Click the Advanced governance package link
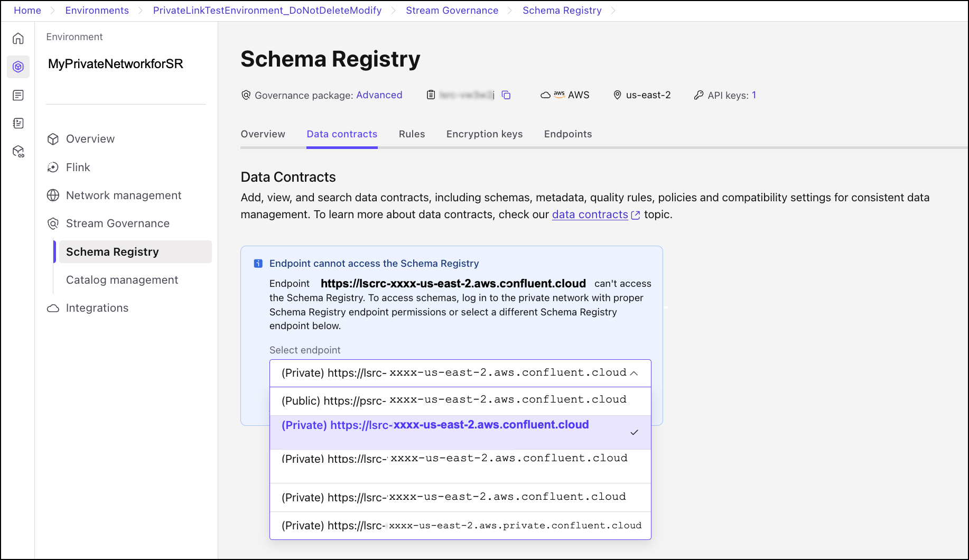The width and height of the screenshot is (969, 560). (x=379, y=95)
